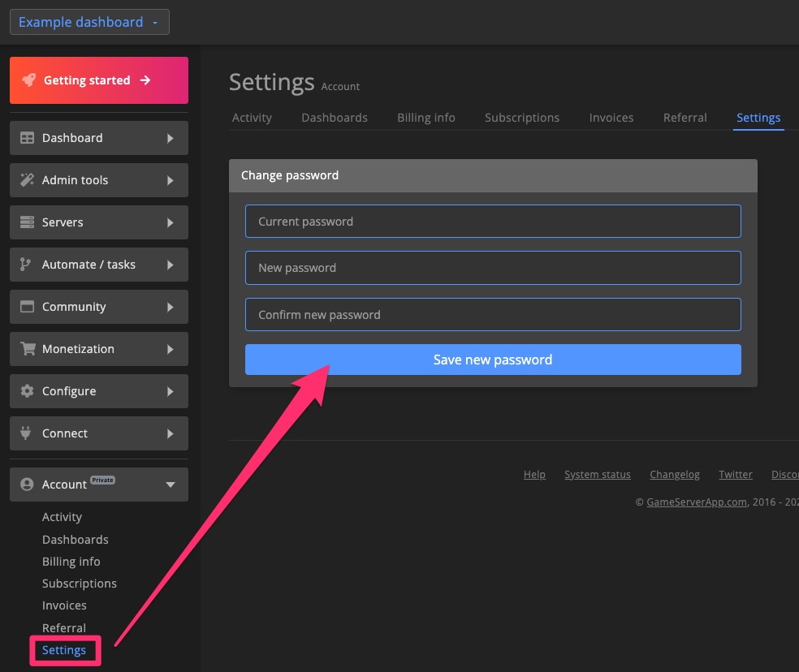799x672 pixels.
Task: Click the Automate / tasks branch icon
Action: click(26, 265)
